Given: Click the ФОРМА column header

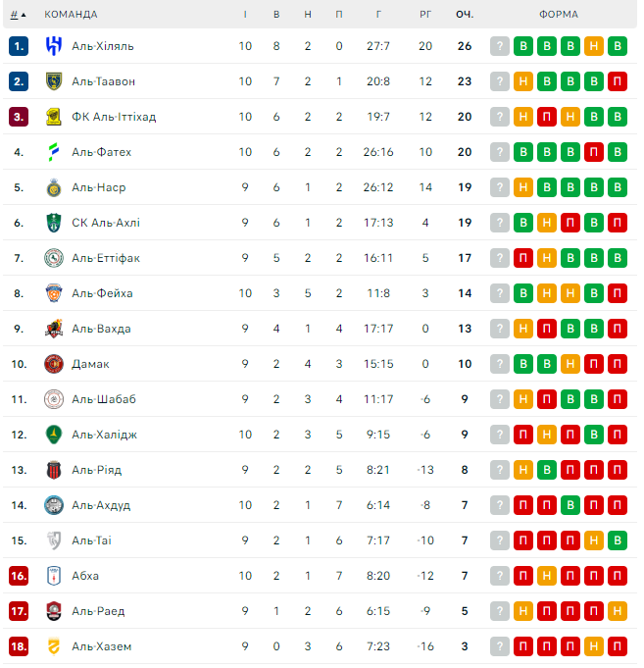Looking at the screenshot, I should click(x=559, y=15).
